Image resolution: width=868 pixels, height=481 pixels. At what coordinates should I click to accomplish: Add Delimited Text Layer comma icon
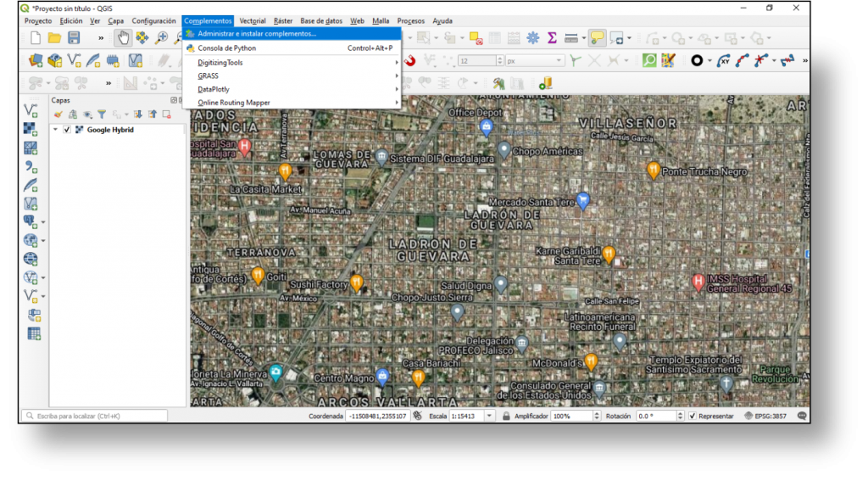click(x=31, y=166)
